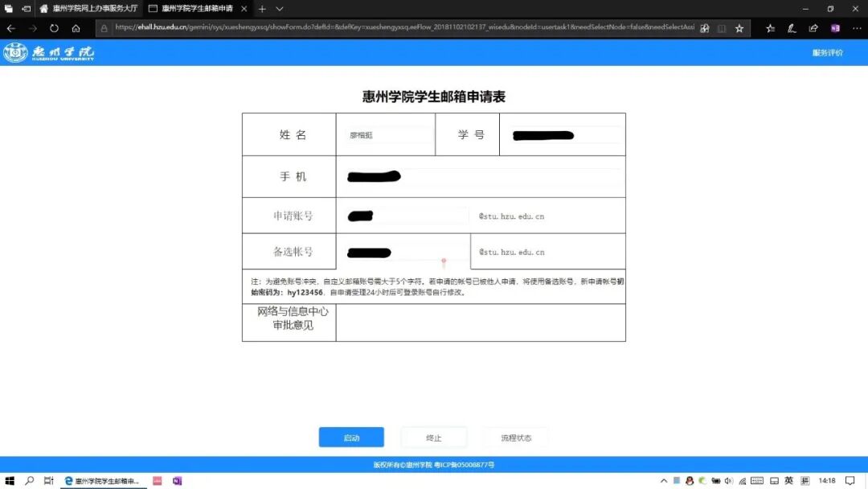
Task: Open Task View on the taskbar
Action: [x=49, y=481]
